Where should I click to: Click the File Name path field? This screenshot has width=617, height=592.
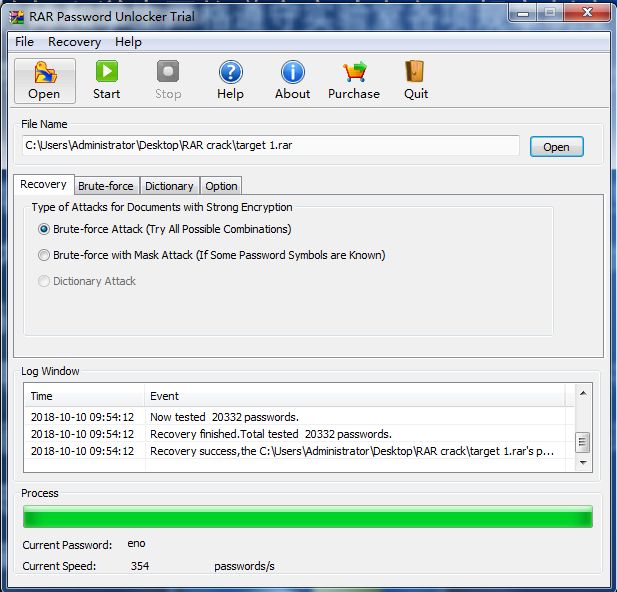coord(271,145)
